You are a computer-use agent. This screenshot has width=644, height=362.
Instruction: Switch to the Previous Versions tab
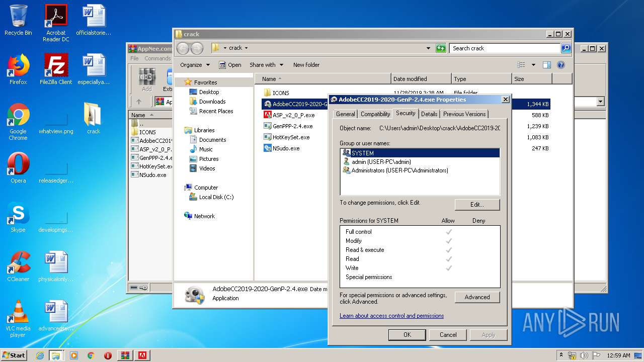[464, 114]
